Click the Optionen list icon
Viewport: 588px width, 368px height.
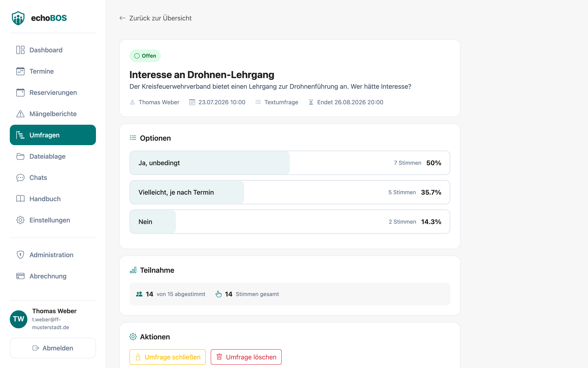point(133,138)
